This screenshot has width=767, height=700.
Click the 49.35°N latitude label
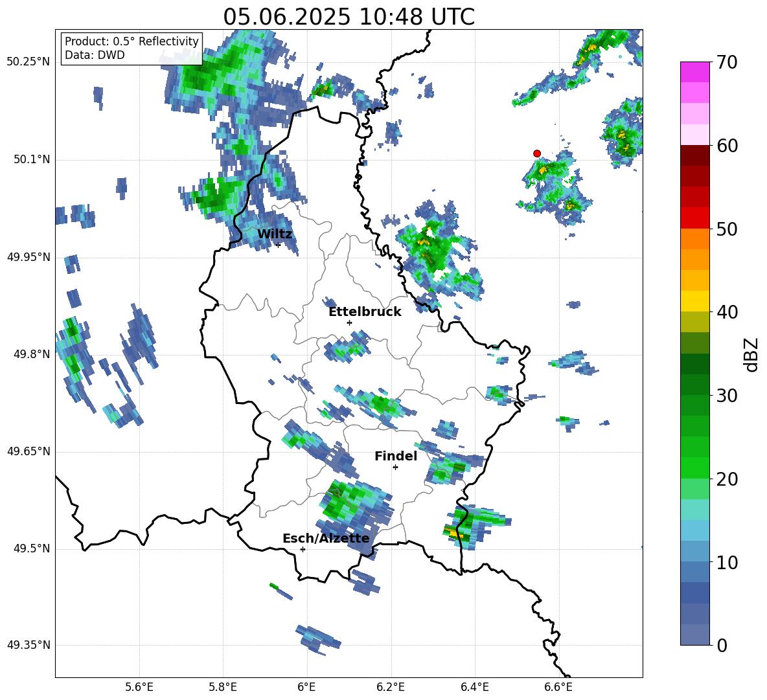click(x=29, y=645)
